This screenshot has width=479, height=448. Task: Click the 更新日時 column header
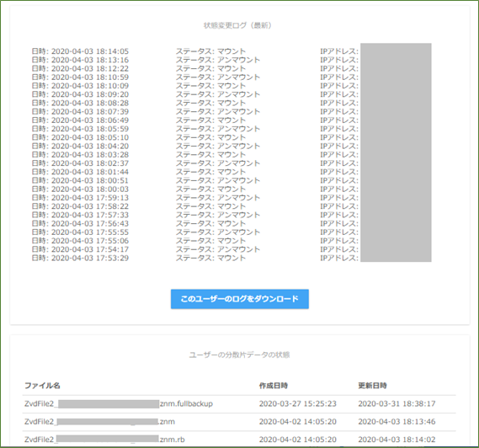[x=372, y=386]
